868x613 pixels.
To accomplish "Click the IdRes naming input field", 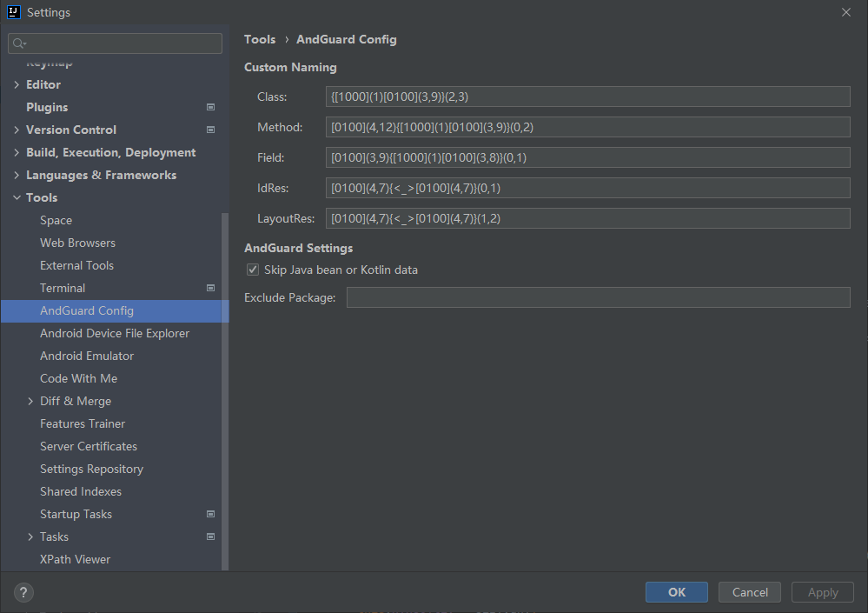I will click(x=588, y=188).
